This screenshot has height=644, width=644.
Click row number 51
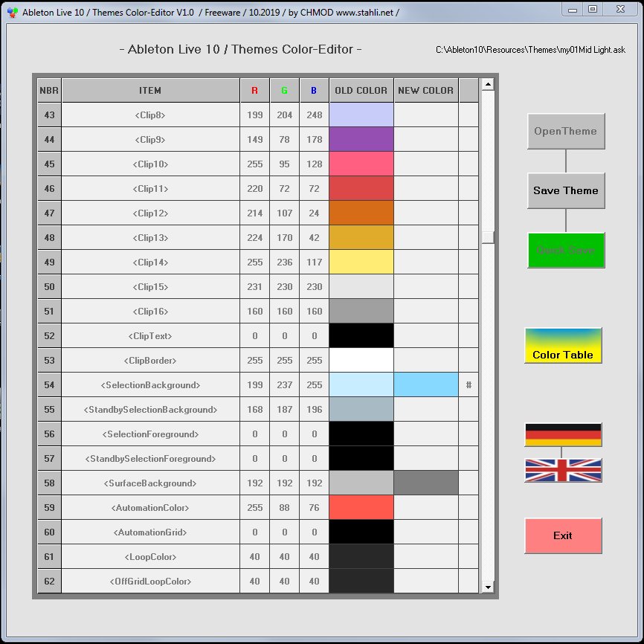(49, 311)
